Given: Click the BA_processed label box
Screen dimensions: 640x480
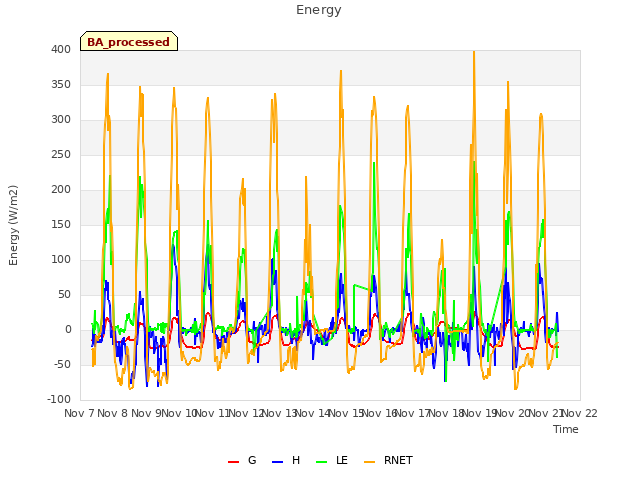Looking at the screenshot, I should coord(129,41).
